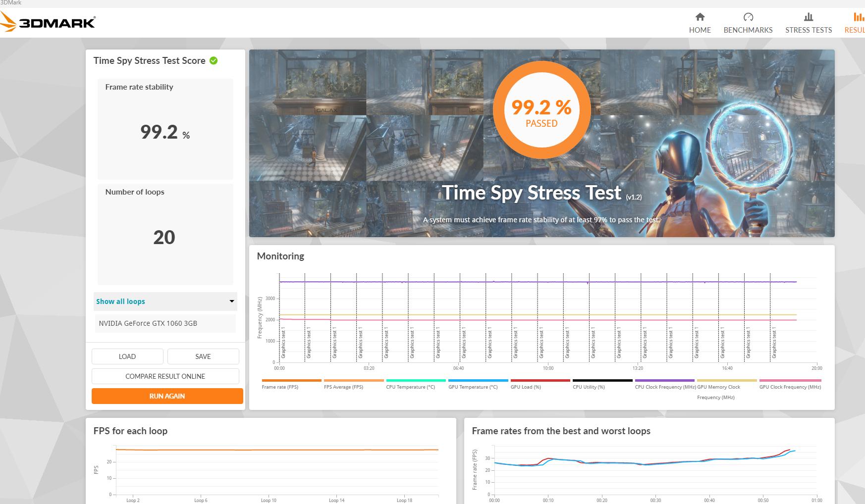The width and height of the screenshot is (865, 504).
Task: Click the 16:40 time label on Monitoring chart
Action: coord(727,368)
